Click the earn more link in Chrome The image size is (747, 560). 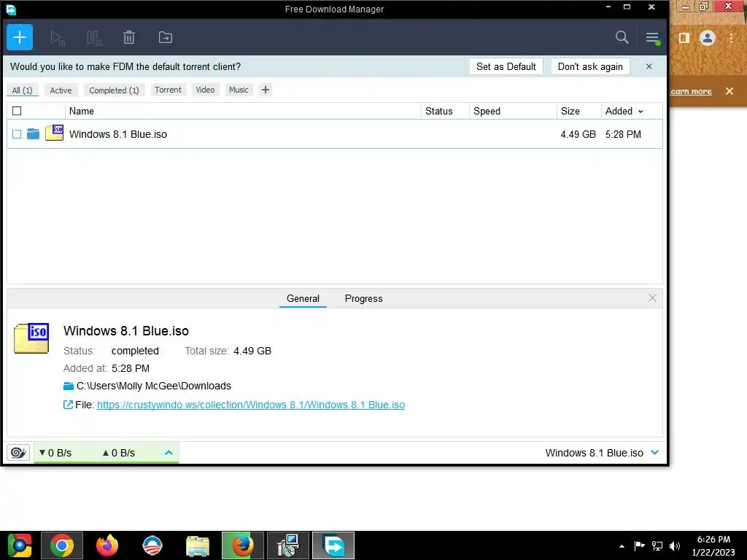(x=691, y=91)
